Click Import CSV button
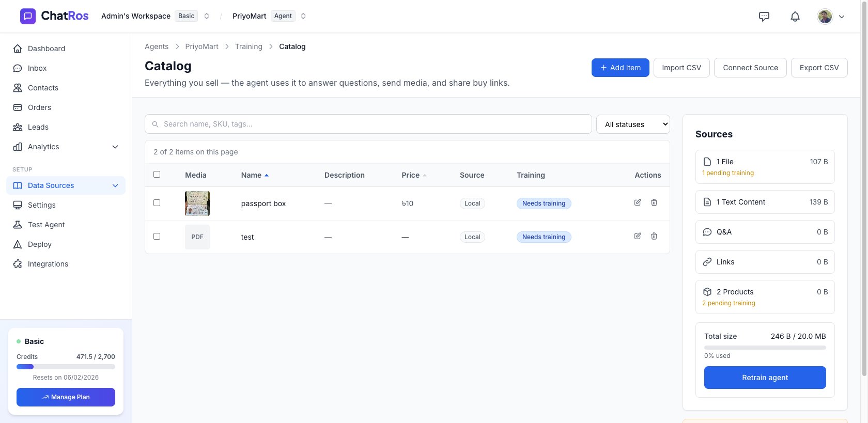The image size is (868, 423). (681, 68)
